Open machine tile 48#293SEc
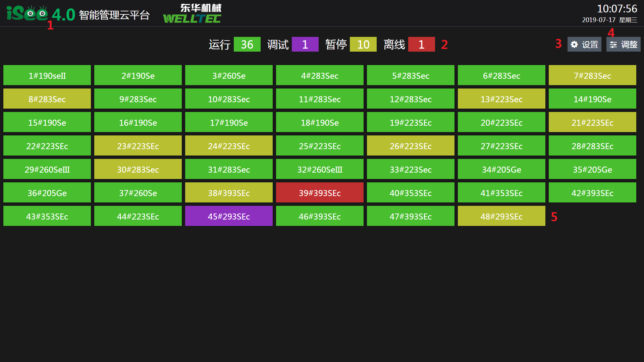The width and height of the screenshot is (644, 362). [501, 216]
